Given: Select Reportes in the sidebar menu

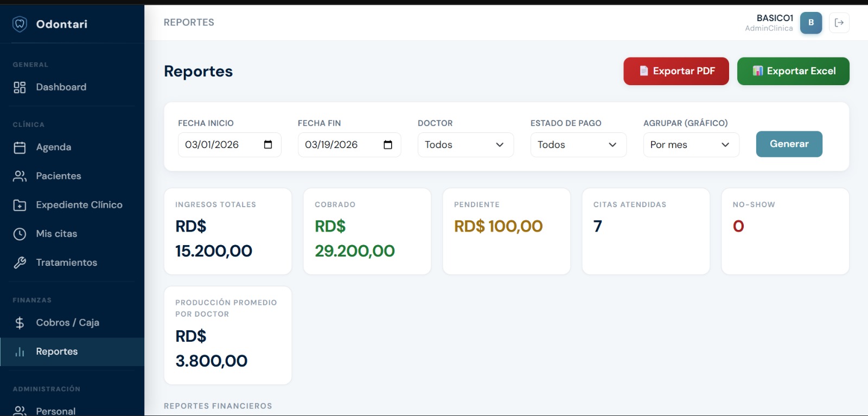Looking at the screenshot, I should 56,351.
